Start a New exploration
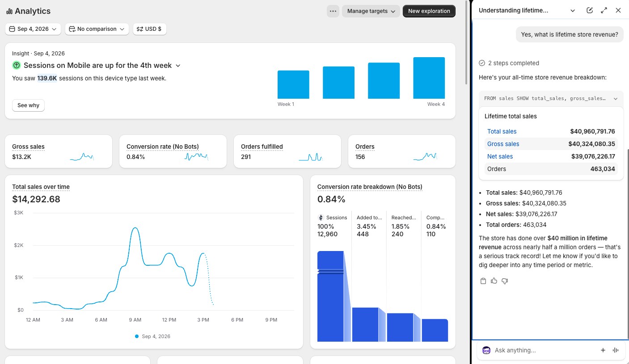The height and width of the screenshot is (364, 629). pyautogui.click(x=429, y=11)
